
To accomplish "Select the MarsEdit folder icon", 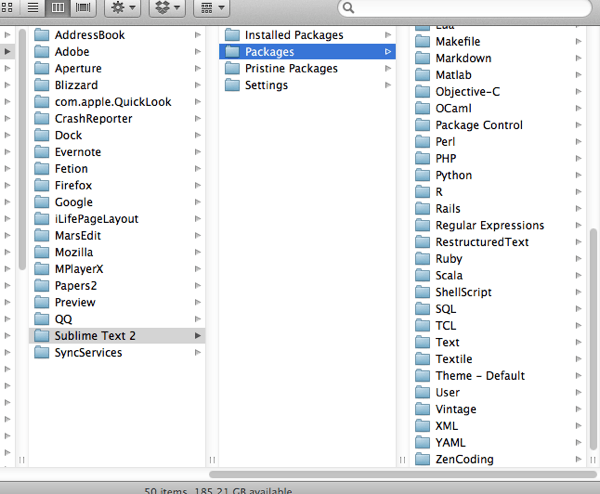I will (41, 235).
